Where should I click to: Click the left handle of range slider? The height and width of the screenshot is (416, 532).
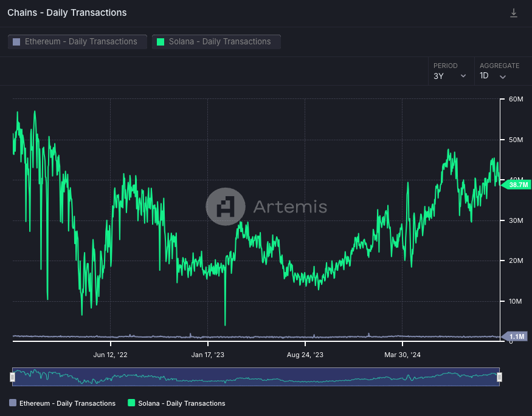pyautogui.click(x=12, y=377)
